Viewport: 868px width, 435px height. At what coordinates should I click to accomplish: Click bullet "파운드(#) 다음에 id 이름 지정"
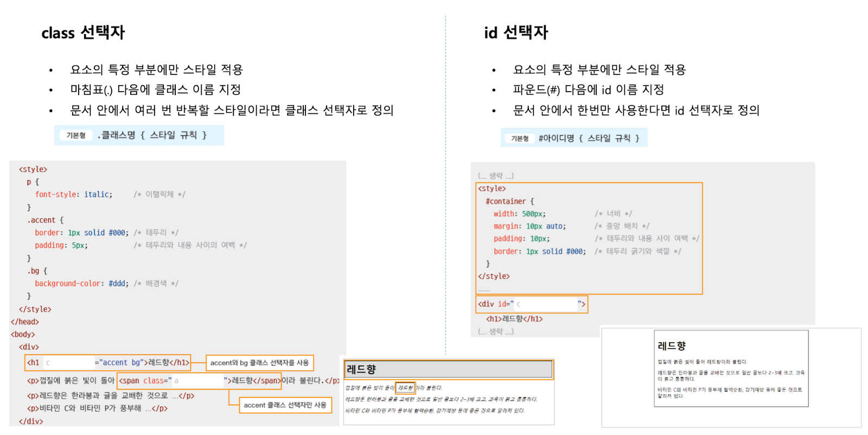589,89
